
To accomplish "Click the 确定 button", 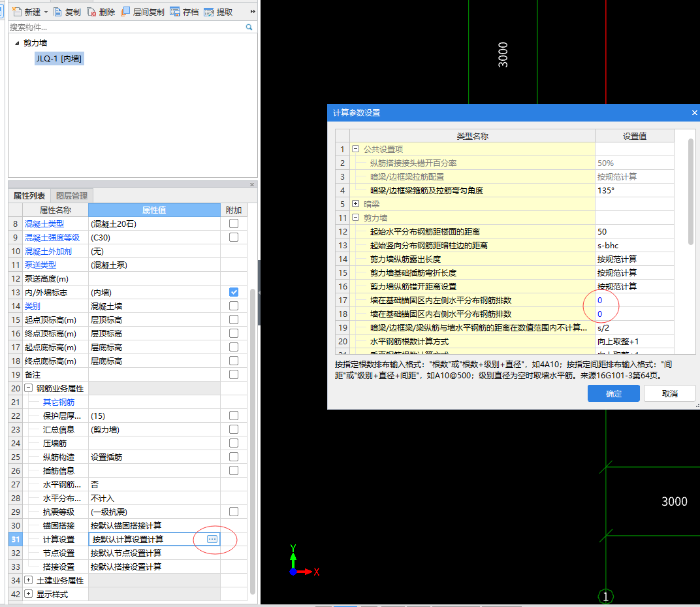I will point(613,393).
